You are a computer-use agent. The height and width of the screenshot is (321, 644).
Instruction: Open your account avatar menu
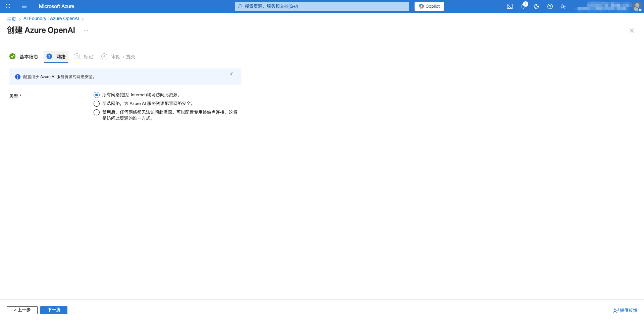(x=637, y=6)
